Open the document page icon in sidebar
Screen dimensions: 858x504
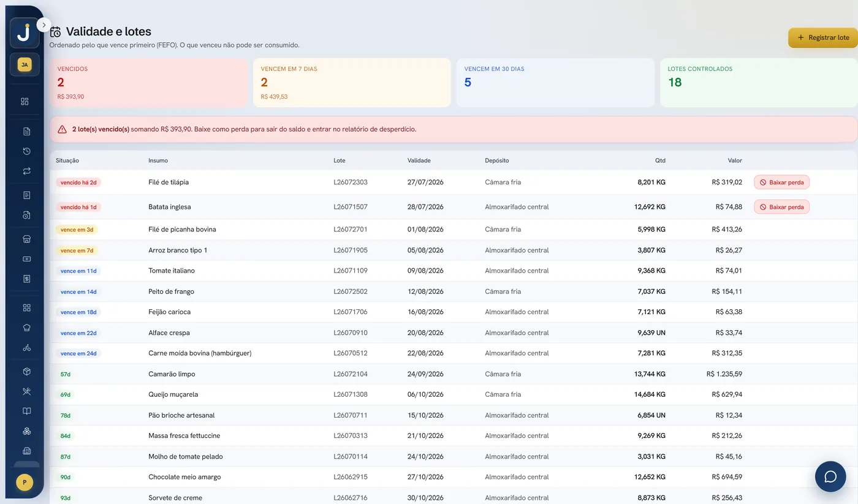click(x=26, y=131)
